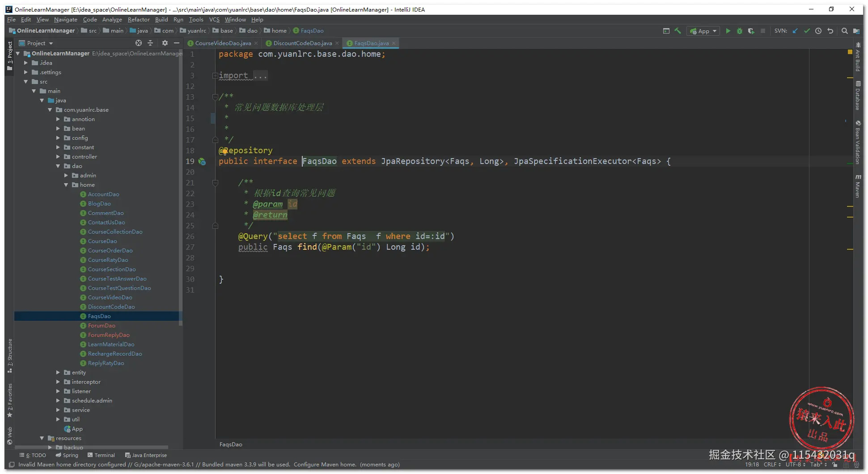The image size is (868, 474).
Task: Expand the annotion package folder
Action: tap(58, 119)
